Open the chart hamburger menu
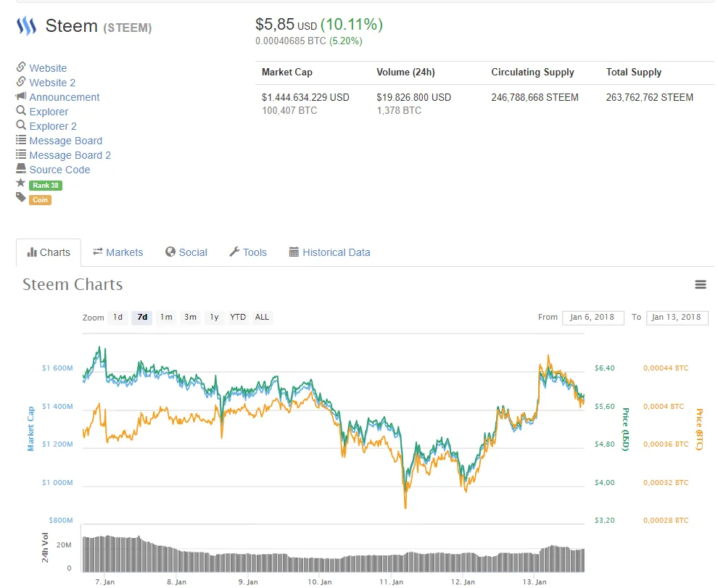 701,285
